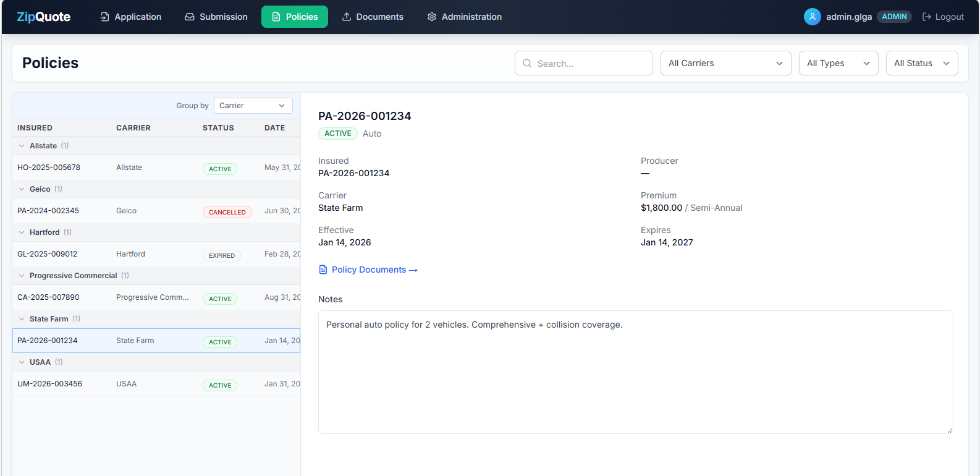Select the cancelled Geico policy PA-2024-002345

48,211
